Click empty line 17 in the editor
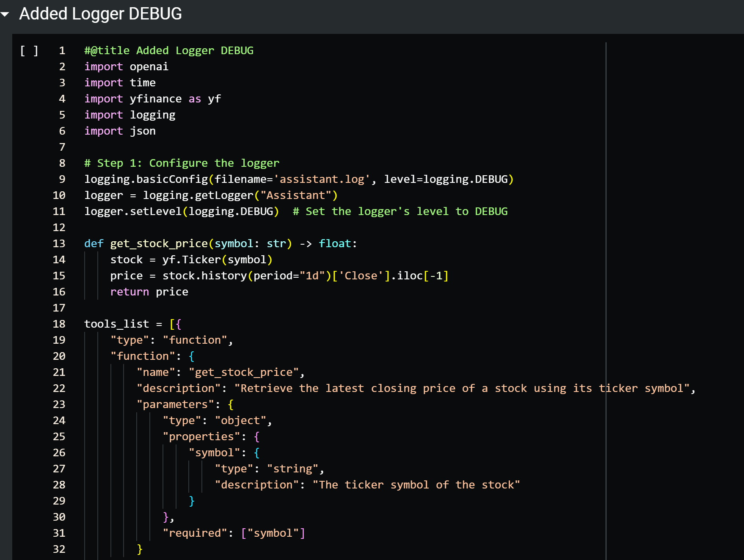The height and width of the screenshot is (560, 744). (x=169, y=308)
